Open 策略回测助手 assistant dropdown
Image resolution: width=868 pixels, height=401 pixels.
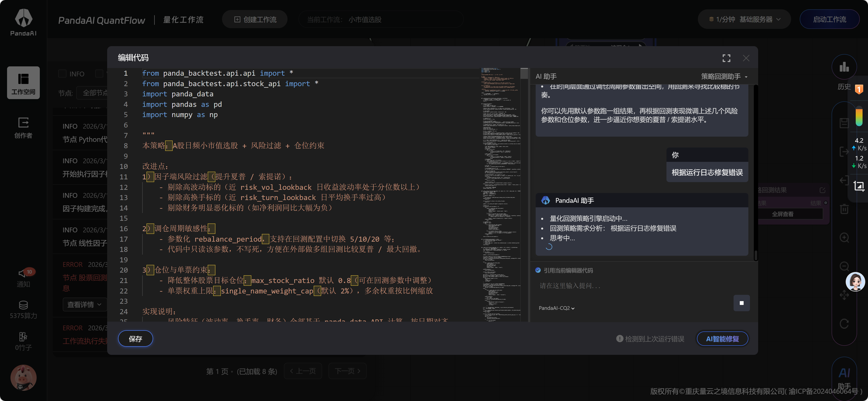724,76
